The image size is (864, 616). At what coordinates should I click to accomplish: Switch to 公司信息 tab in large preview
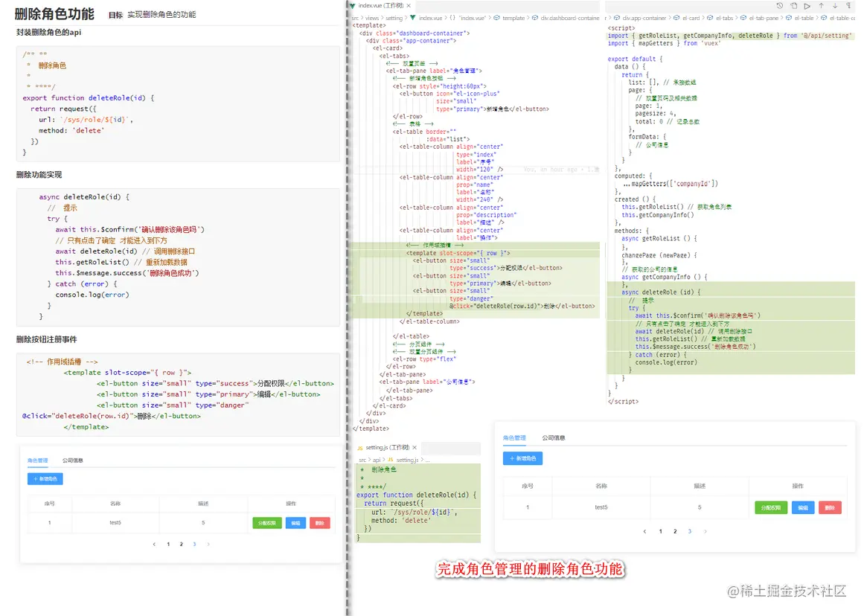tap(553, 437)
